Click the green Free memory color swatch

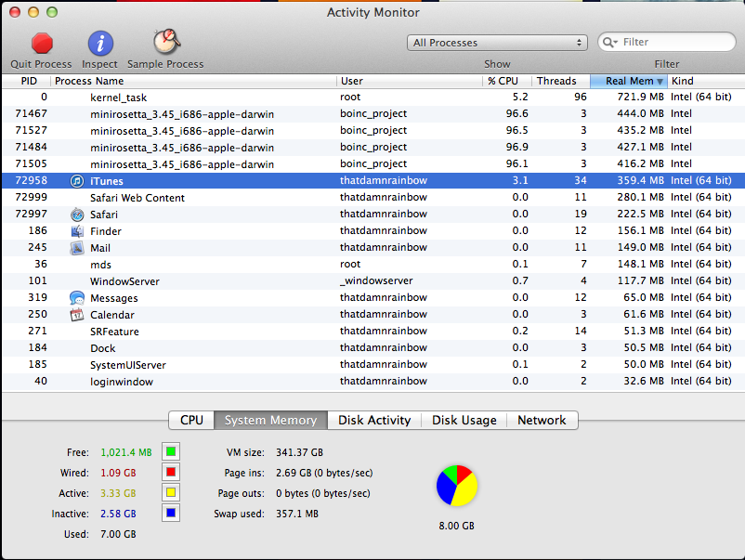click(171, 451)
